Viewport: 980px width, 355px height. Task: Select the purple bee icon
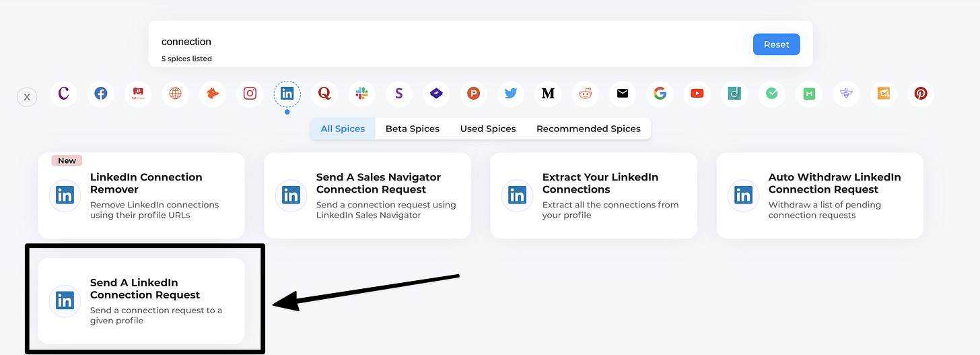847,94
